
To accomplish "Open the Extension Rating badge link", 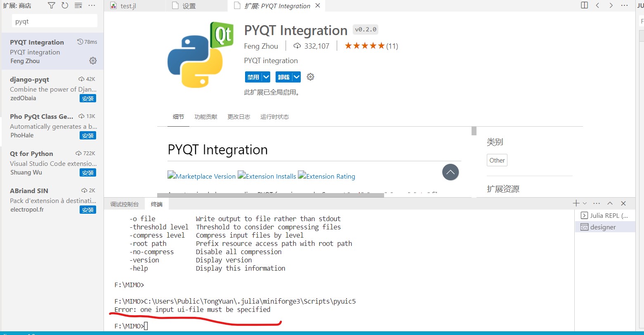I will pyautogui.click(x=326, y=176).
